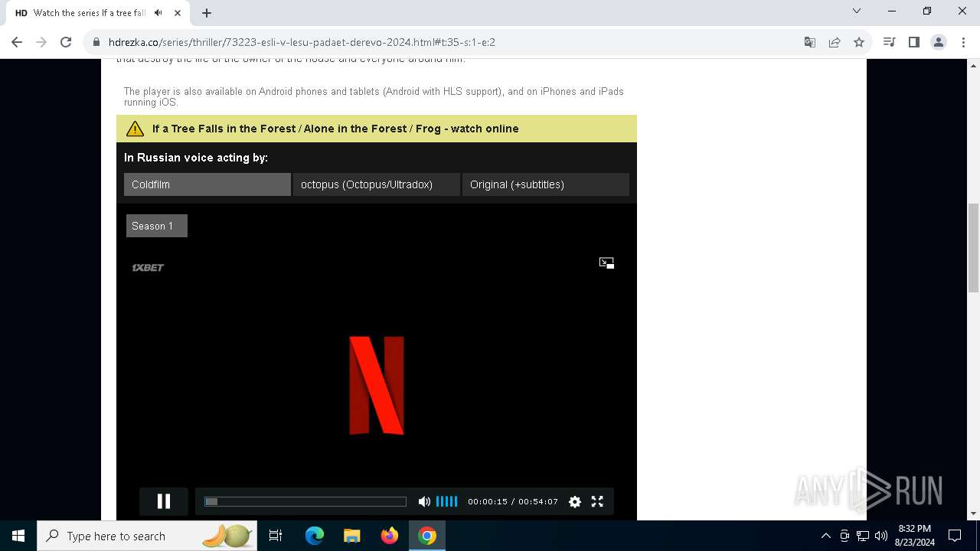The width and height of the screenshot is (980, 551).
Task: Open system volume tray icon
Action: (x=881, y=536)
